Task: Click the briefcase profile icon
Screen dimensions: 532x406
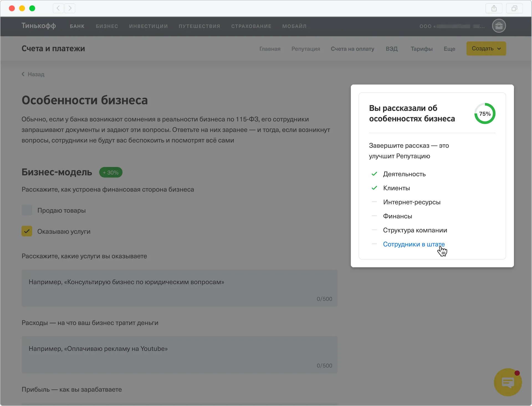Action: (499, 26)
